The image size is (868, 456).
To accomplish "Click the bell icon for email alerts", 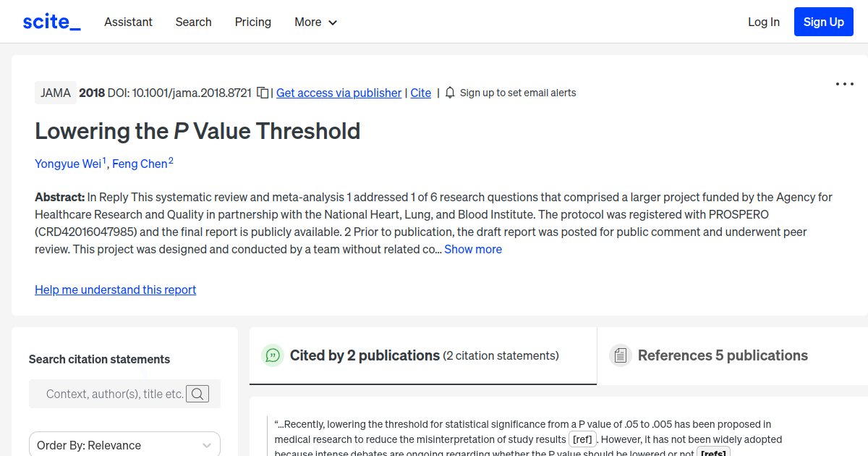I will (x=449, y=93).
